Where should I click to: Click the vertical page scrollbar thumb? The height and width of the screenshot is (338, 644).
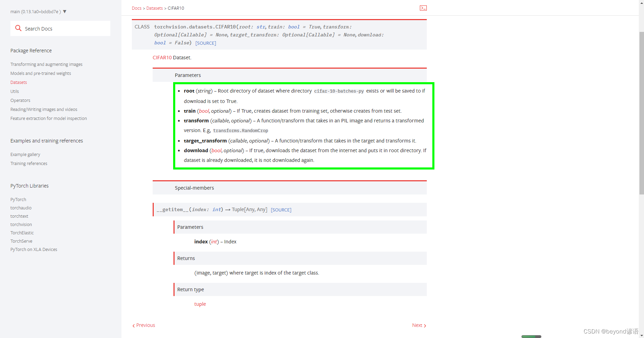coord(642,113)
